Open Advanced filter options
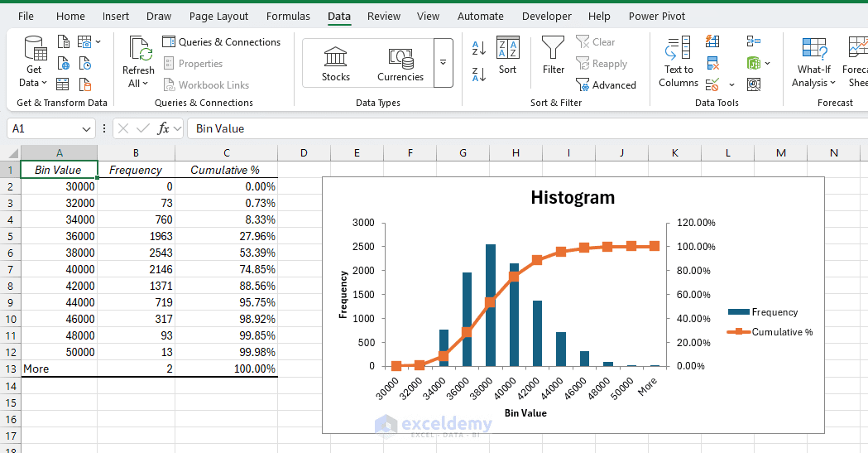This screenshot has height=453, width=868. (x=606, y=84)
